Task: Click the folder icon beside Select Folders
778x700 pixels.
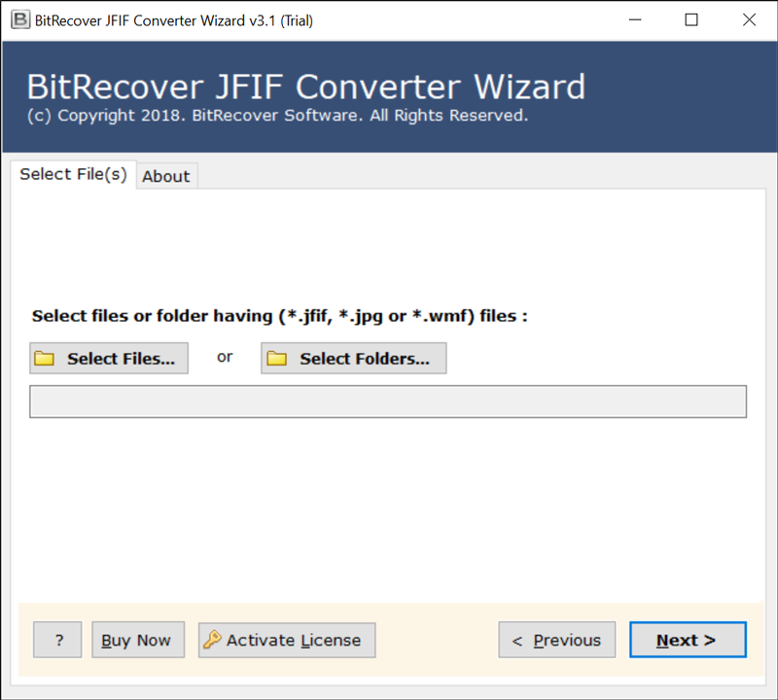Action: pyautogui.click(x=277, y=359)
